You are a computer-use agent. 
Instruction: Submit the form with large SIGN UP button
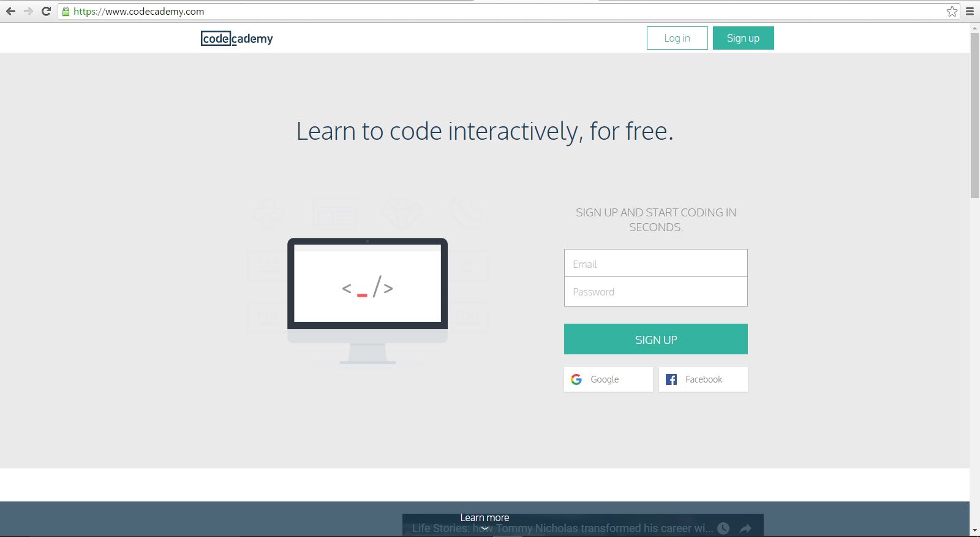pos(655,339)
